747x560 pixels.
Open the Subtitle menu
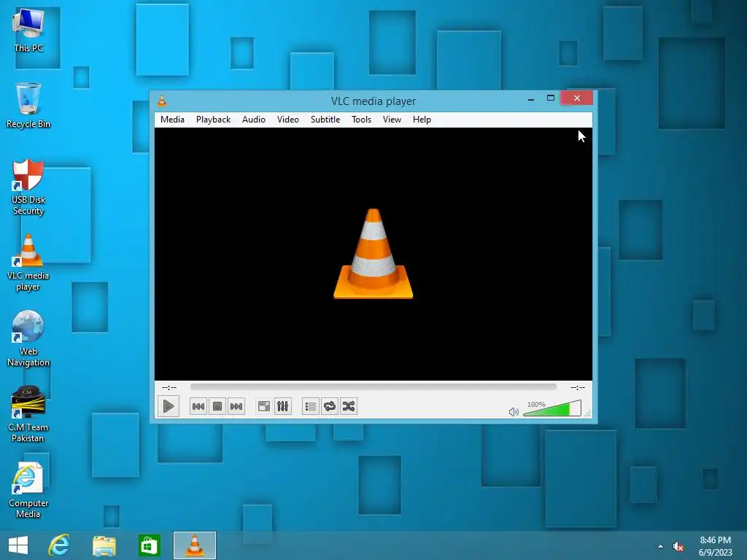click(x=325, y=120)
